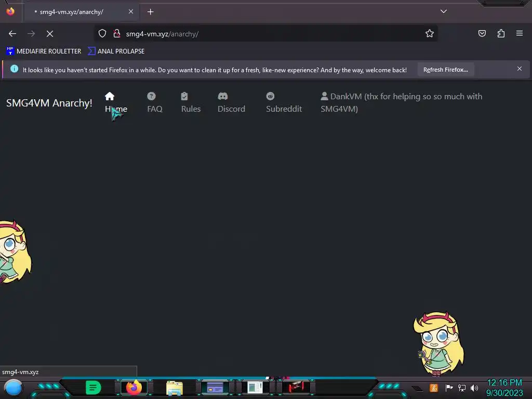Screen dimensions: 532x399
Task: Click the notification info icon
Action: [x=14, y=69]
